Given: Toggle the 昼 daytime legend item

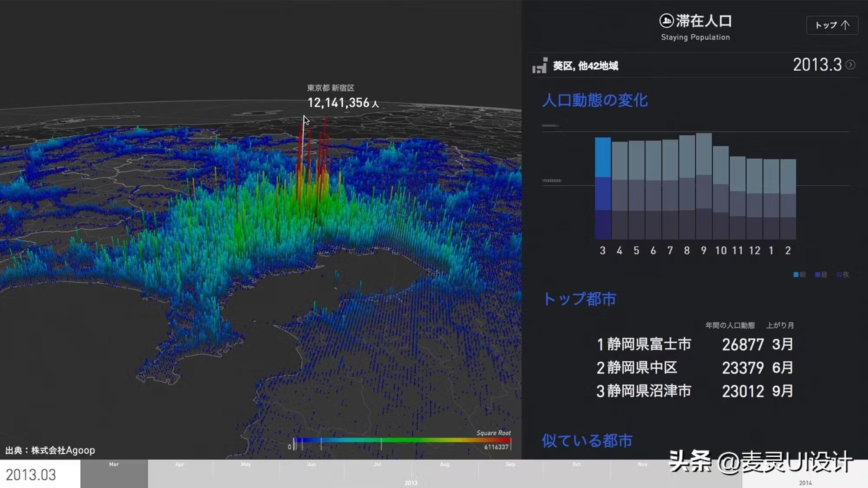Looking at the screenshot, I should click(x=821, y=275).
